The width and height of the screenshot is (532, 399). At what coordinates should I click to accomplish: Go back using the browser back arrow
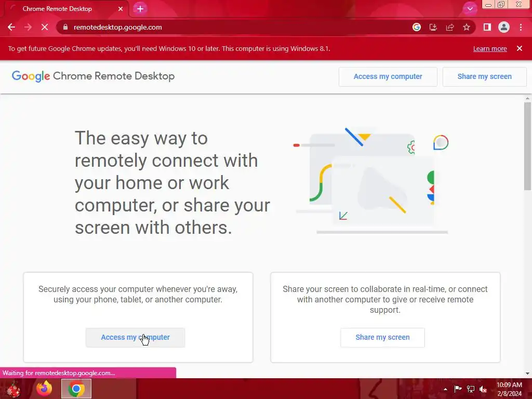11,27
